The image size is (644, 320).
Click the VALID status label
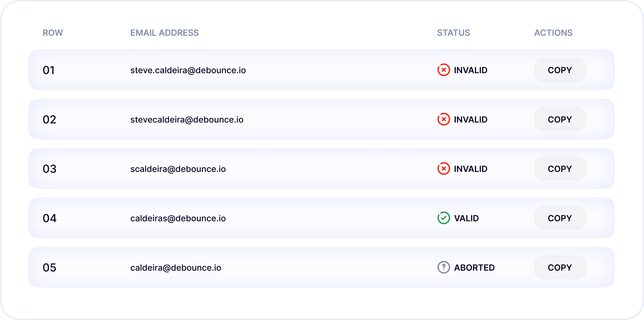(x=466, y=218)
